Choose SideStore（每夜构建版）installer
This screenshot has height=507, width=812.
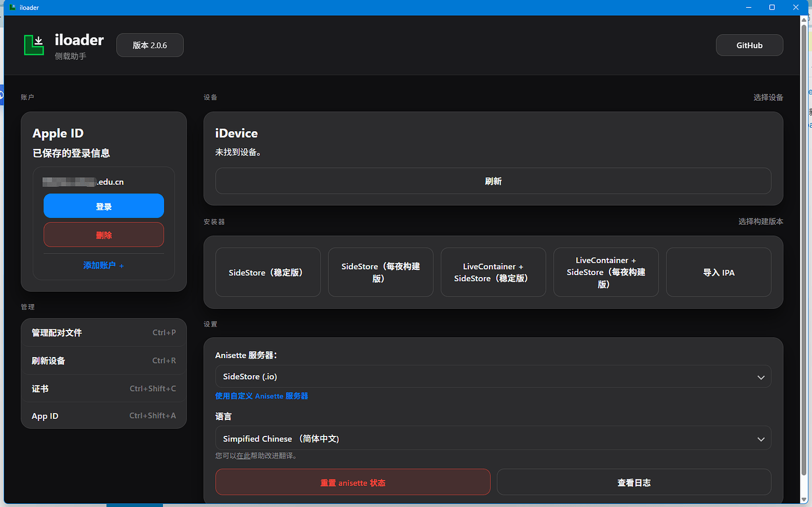click(x=381, y=272)
